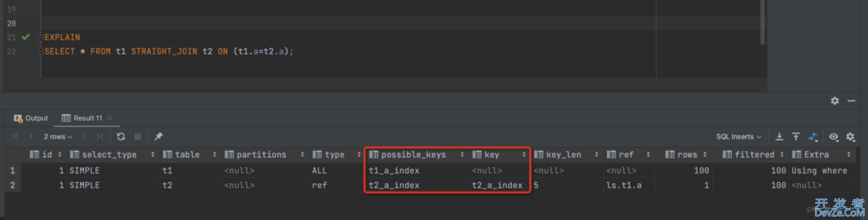Switch to the Output tab
The width and height of the screenshot is (868, 220).
(x=31, y=118)
